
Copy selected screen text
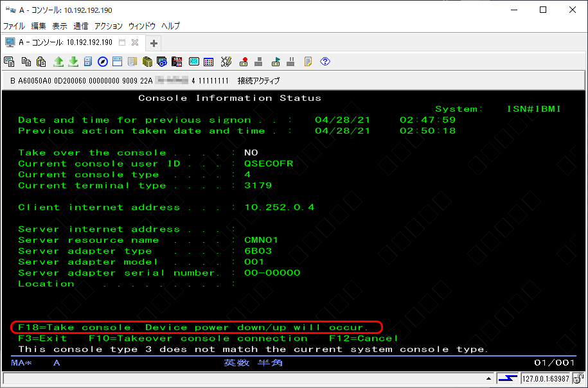[26, 61]
